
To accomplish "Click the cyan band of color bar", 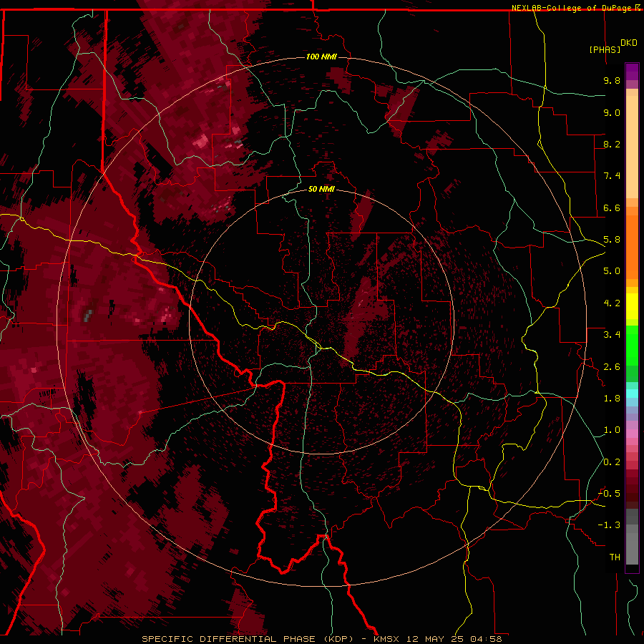I will pos(632,394).
